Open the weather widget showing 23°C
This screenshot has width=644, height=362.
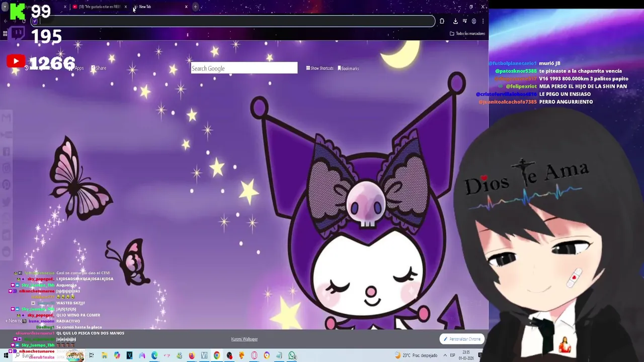417,355
